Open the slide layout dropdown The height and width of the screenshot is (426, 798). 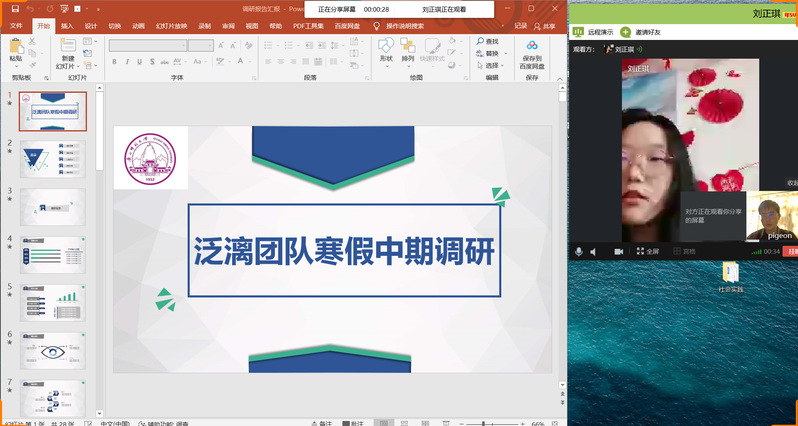coord(90,41)
